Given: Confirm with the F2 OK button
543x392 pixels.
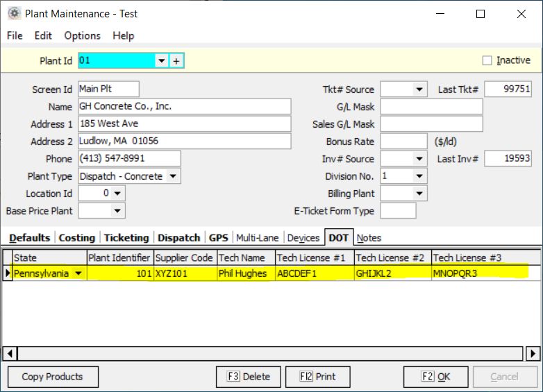Looking at the screenshot, I should tap(435, 377).
